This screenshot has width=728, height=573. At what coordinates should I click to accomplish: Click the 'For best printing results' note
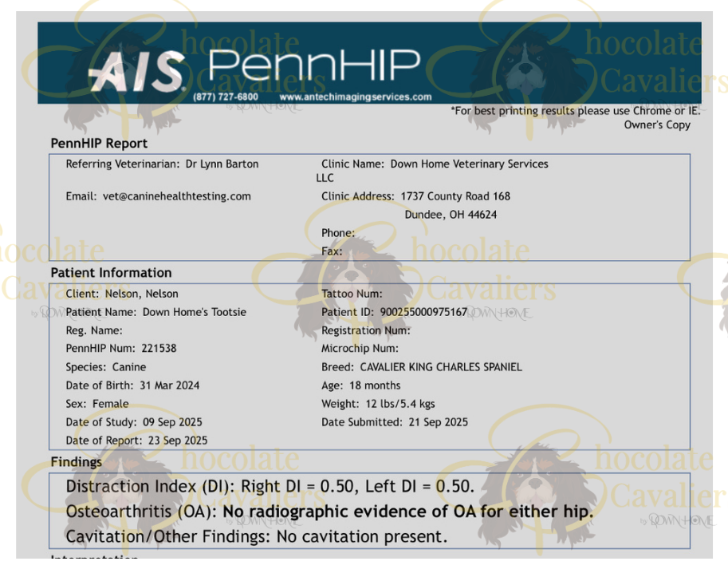575,111
